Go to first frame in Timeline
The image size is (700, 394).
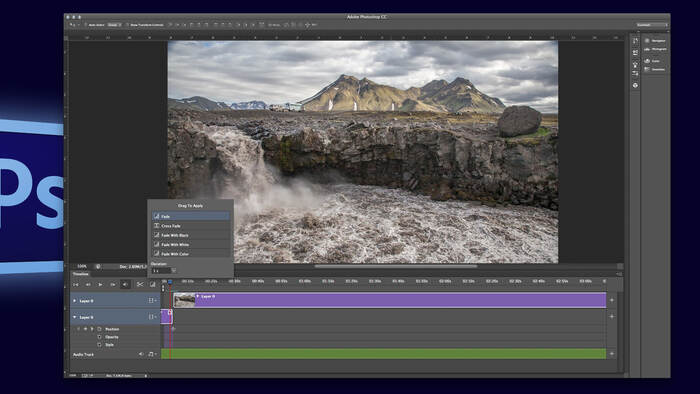point(75,284)
